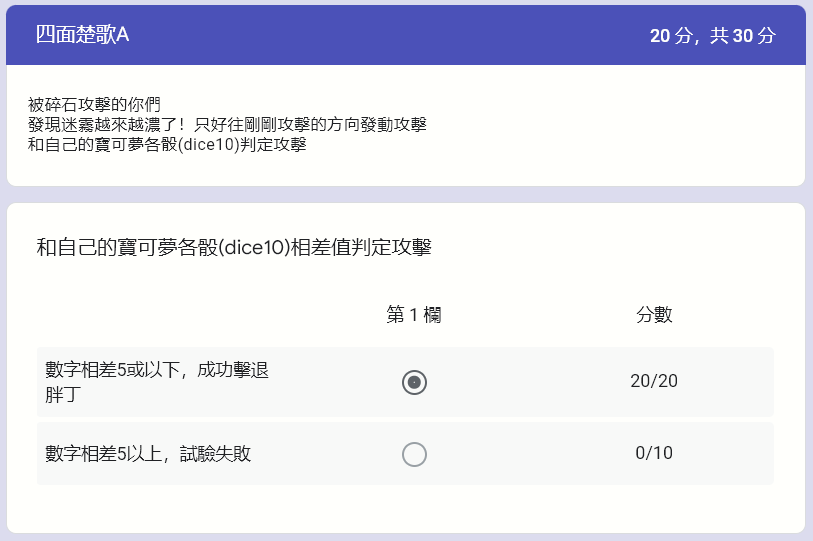Click the word 胖丁 in first row label
The width and height of the screenshot is (813, 541).
point(63,395)
